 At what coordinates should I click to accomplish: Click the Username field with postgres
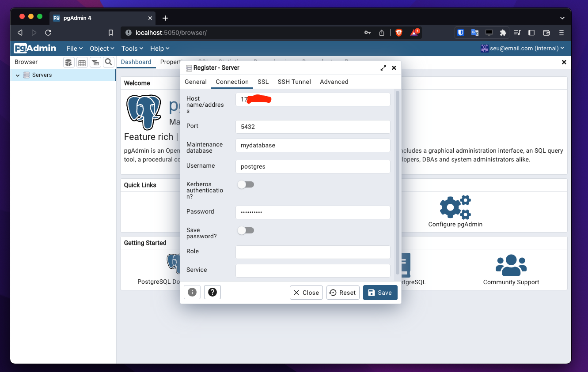tap(313, 166)
